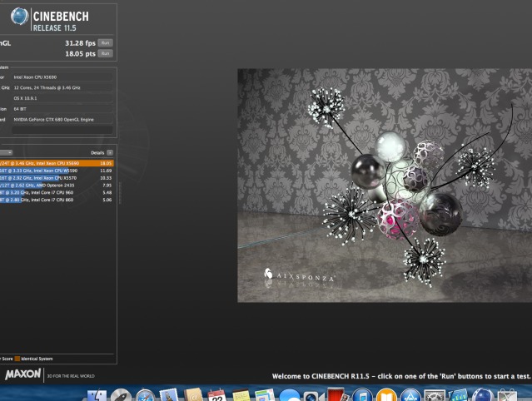532x401 pixels.
Task: Click the ranking panel side handle
Action: [120, 193]
